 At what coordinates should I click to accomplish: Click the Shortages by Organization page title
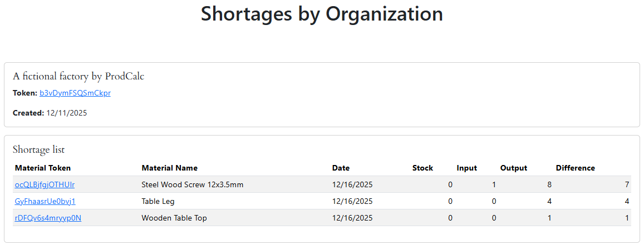(x=322, y=14)
